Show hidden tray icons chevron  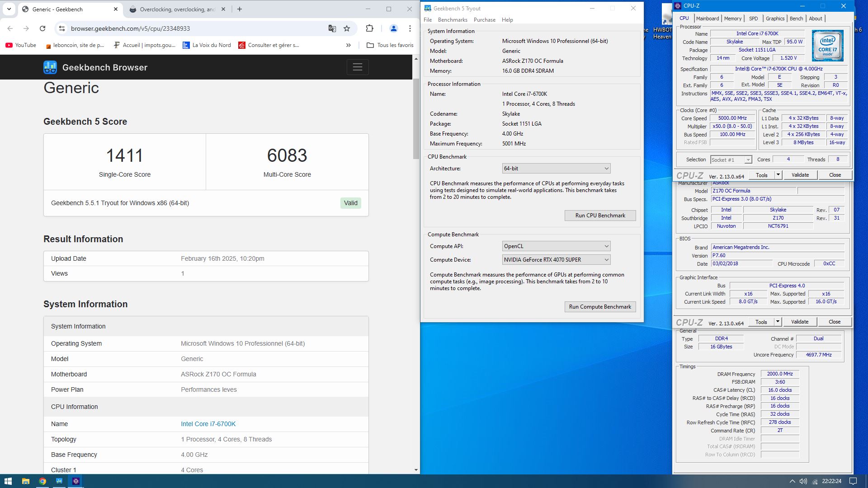(792, 481)
